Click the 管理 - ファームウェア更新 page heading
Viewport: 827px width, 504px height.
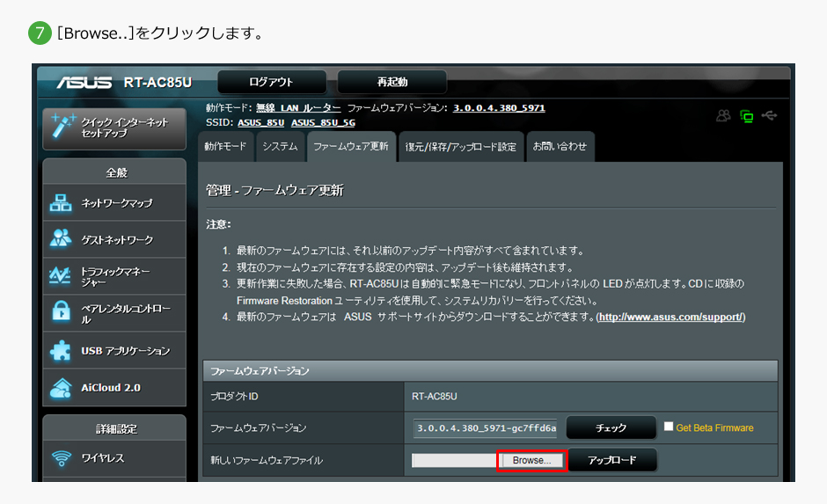(274, 190)
